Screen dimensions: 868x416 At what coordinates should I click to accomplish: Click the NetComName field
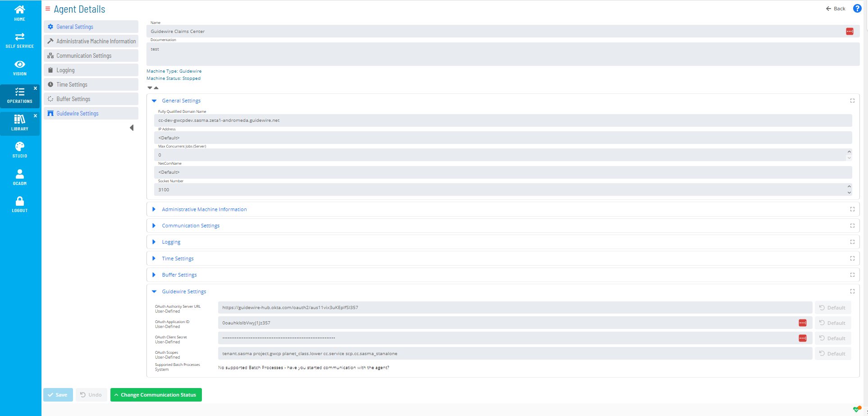(503, 172)
